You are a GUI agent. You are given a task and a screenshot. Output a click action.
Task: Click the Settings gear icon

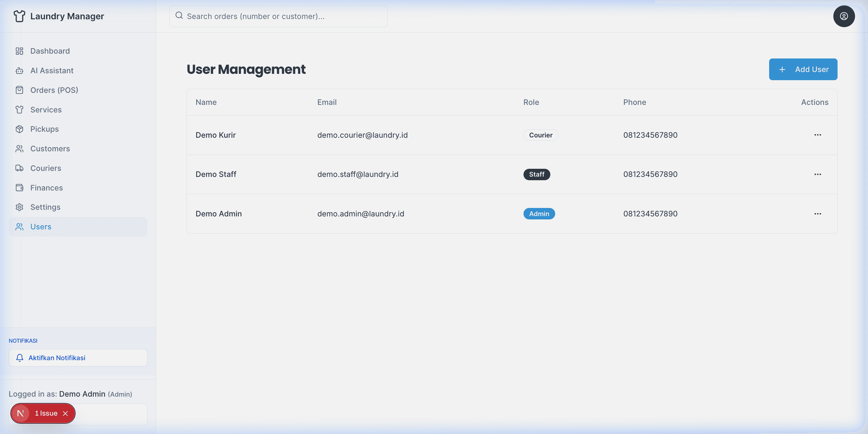click(x=19, y=207)
